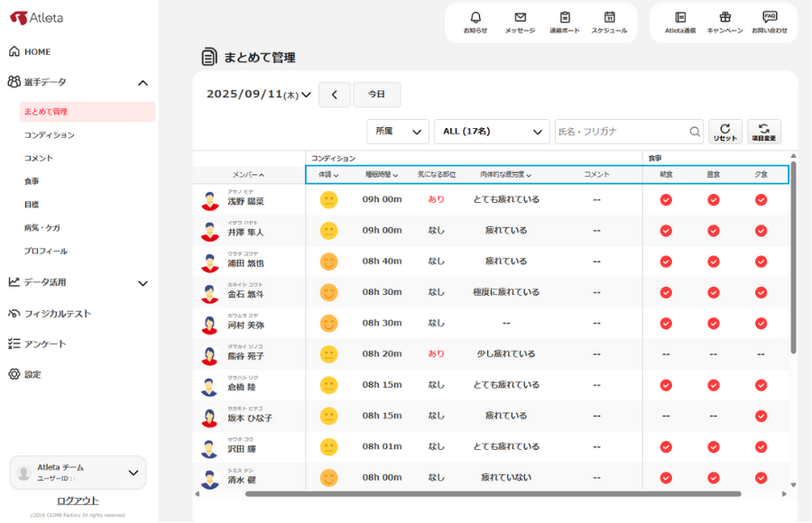The height and width of the screenshot is (523, 812).
Task: Click 浅野 陽斗's breakfast check mark
Action: [666, 199]
